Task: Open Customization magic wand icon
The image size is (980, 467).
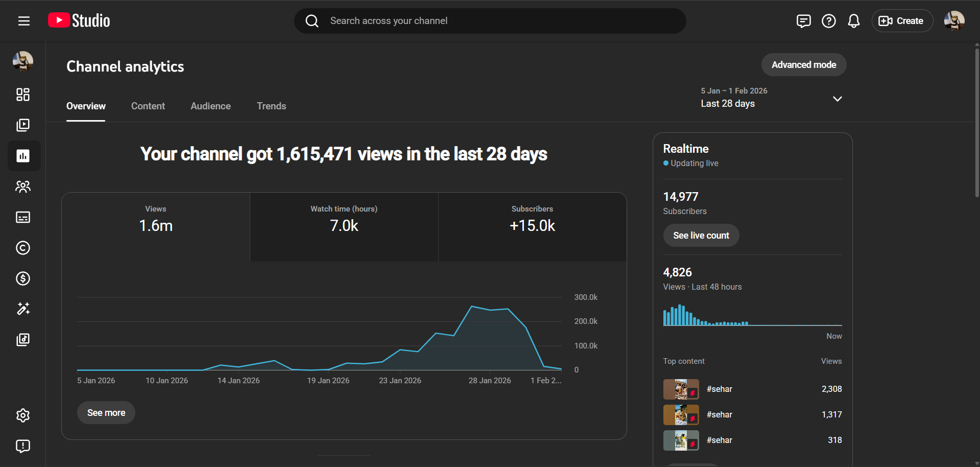Action: [23, 309]
